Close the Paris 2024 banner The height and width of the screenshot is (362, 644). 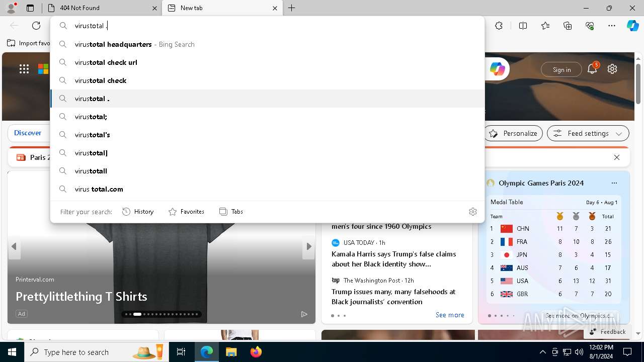pyautogui.click(x=617, y=157)
